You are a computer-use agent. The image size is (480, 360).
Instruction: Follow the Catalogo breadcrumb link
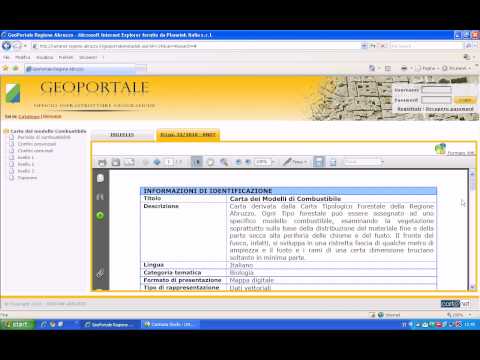29,116
